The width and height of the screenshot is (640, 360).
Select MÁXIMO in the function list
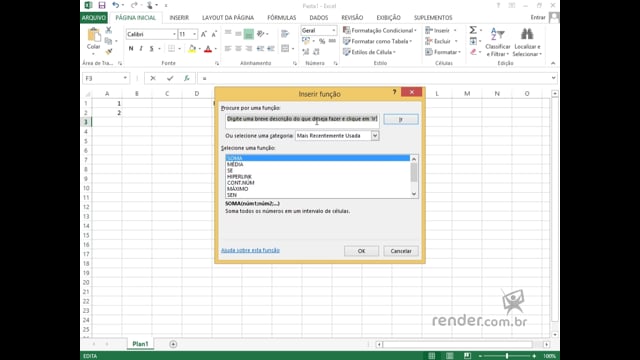[x=238, y=189]
